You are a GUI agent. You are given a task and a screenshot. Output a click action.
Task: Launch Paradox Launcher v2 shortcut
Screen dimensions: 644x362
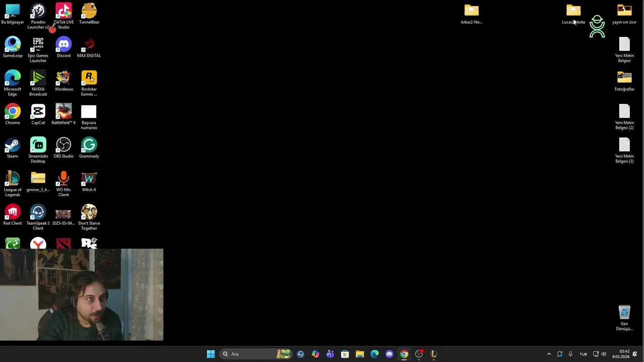pos(38,16)
